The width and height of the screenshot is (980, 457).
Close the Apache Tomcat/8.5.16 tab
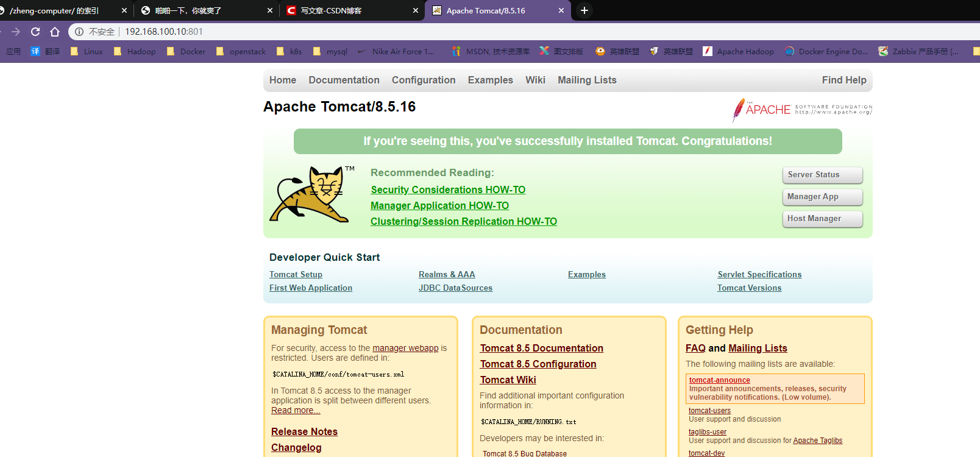[561, 10]
